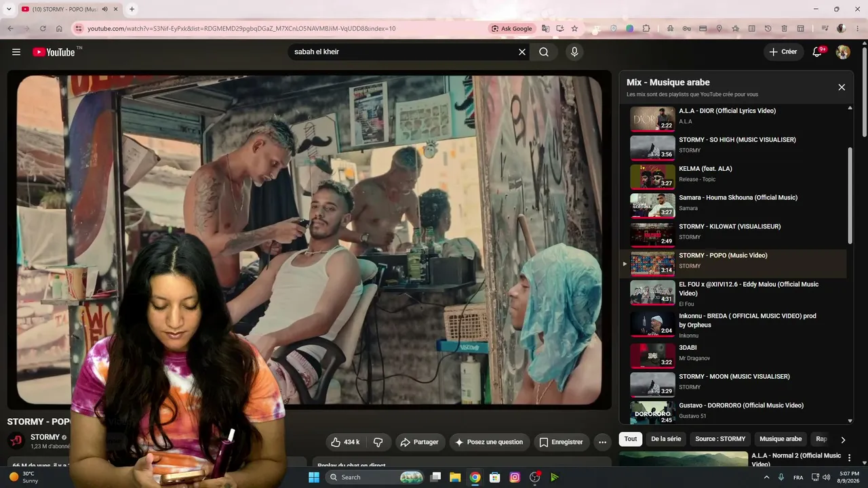Open a new browser tab
Image resolution: width=868 pixels, height=488 pixels.
(132, 9)
